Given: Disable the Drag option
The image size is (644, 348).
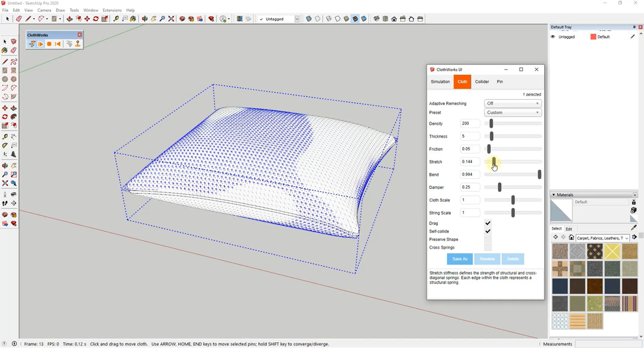Looking at the screenshot, I should (488, 223).
